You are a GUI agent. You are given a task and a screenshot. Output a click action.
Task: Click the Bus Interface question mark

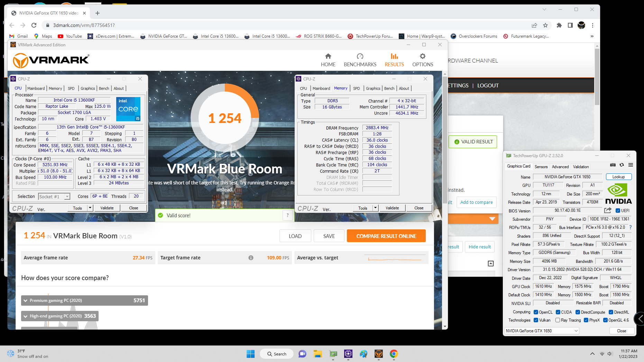[x=631, y=227]
